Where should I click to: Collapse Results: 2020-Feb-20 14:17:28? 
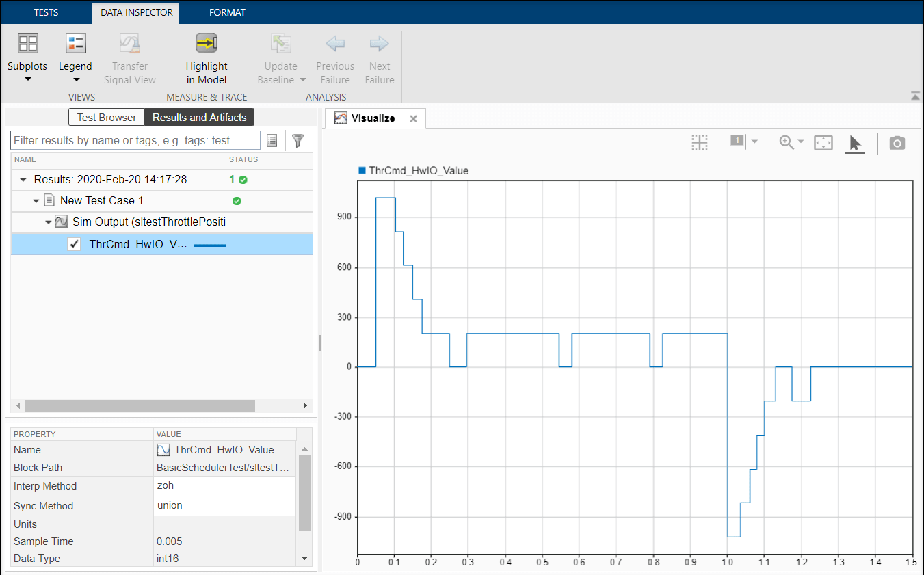coord(22,179)
